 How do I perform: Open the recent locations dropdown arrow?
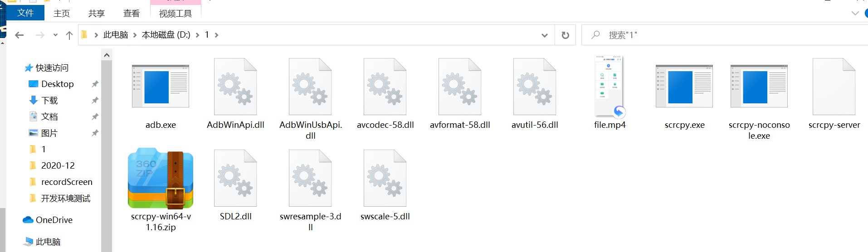point(55,35)
